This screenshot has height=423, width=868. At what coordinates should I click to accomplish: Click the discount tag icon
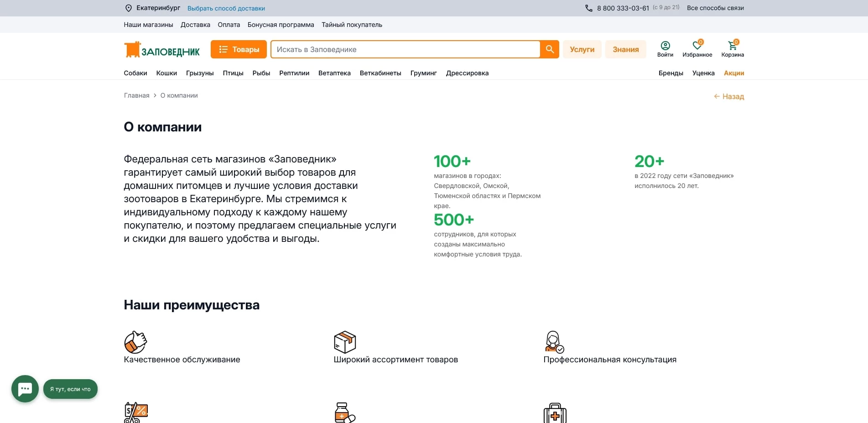point(135,412)
